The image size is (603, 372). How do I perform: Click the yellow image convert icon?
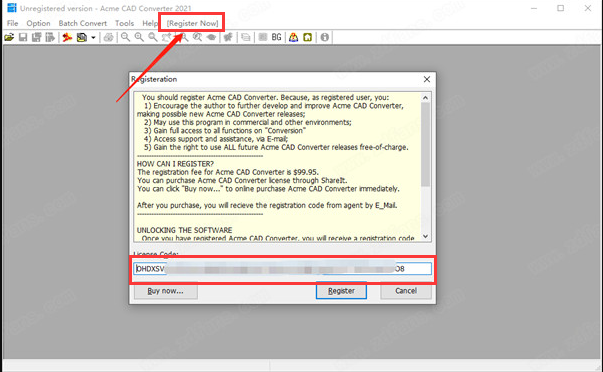(x=82, y=37)
